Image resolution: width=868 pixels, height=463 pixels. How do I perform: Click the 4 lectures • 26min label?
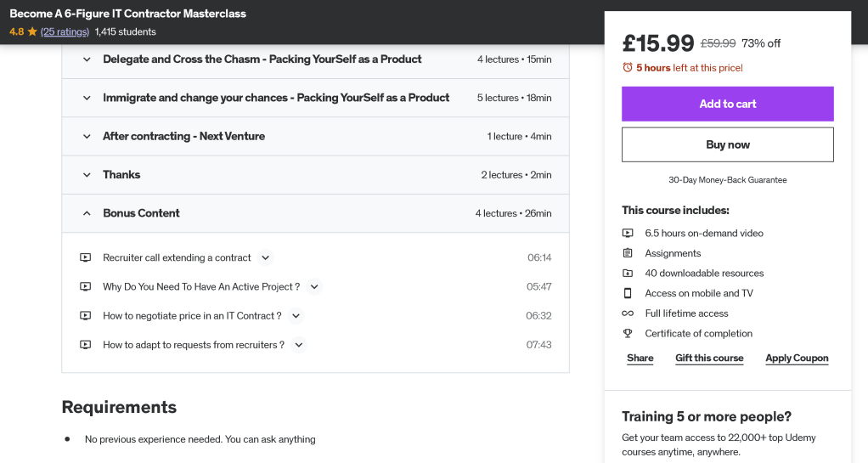[x=513, y=213]
